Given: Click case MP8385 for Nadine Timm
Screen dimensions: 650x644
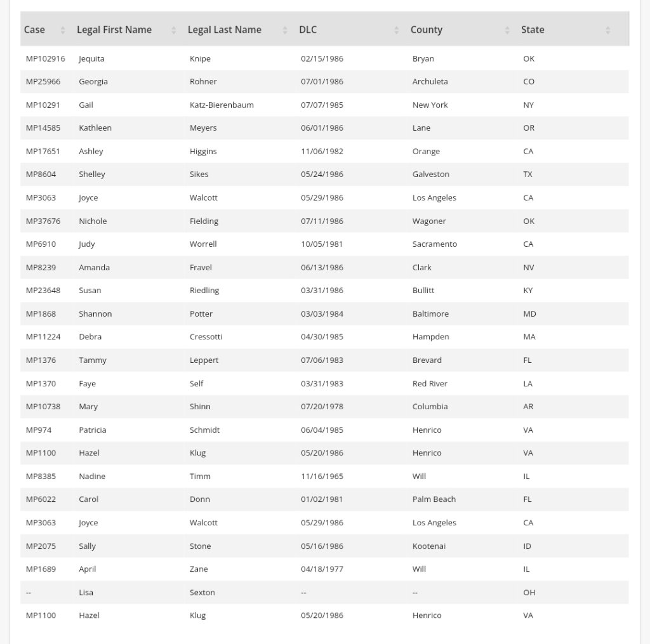Looking at the screenshot, I should click(x=41, y=476).
